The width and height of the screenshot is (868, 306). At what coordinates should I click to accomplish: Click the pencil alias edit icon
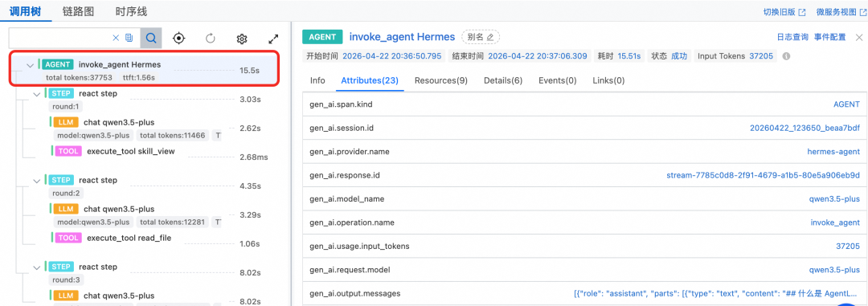pyautogui.click(x=490, y=37)
